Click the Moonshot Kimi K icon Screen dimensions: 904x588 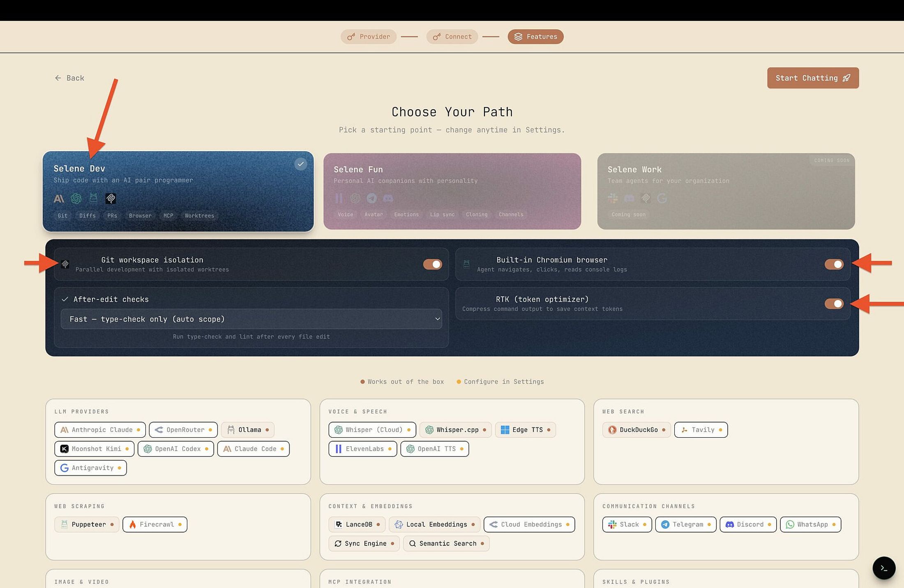point(65,449)
